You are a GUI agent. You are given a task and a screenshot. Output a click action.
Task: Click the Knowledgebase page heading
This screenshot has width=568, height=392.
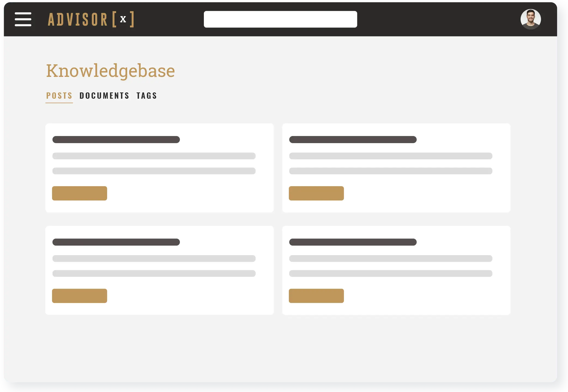point(110,71)
